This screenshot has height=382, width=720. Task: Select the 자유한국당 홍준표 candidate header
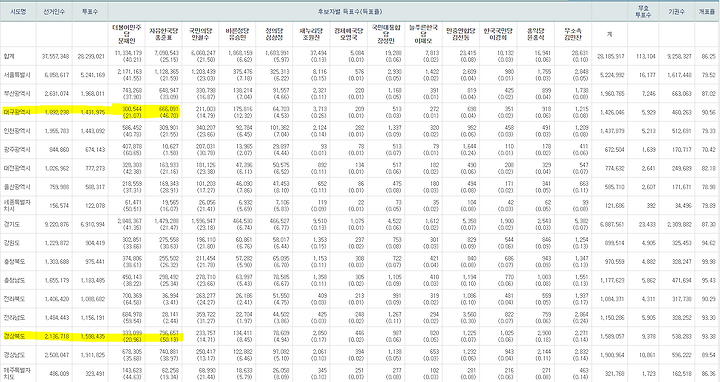click(163, 34)
